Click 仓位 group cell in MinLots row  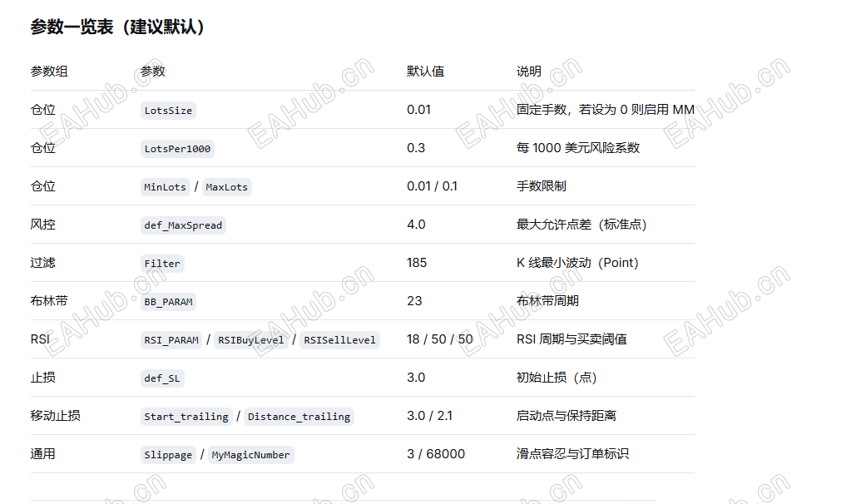click(43, 186)
